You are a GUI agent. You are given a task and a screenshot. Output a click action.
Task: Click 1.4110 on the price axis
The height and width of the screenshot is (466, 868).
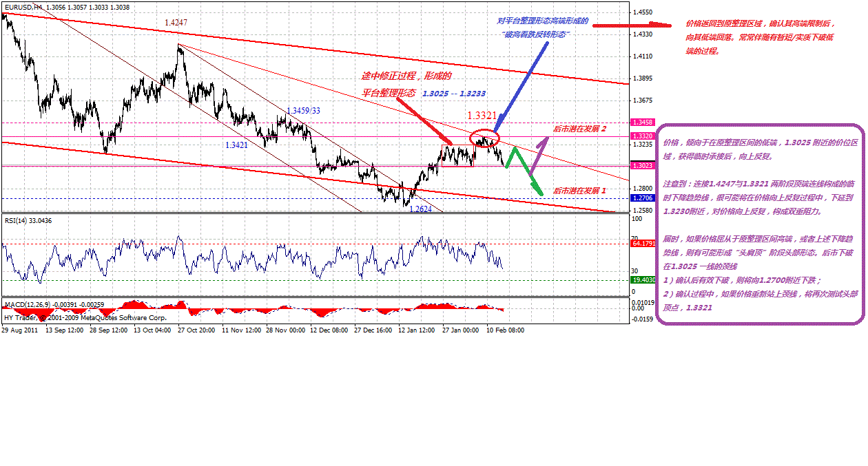tap(643, 56)
